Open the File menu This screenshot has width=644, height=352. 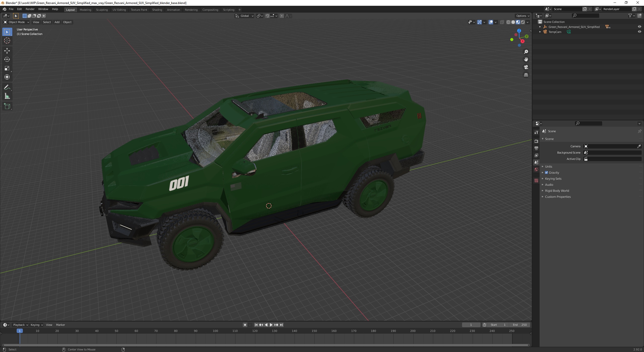coord(11,9)
